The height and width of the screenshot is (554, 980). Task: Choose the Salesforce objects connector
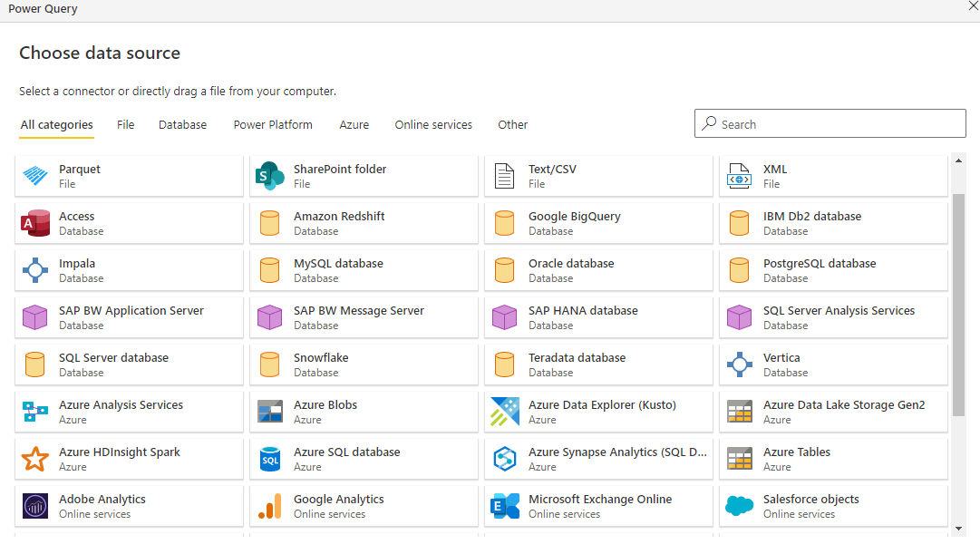pos(812,504)
